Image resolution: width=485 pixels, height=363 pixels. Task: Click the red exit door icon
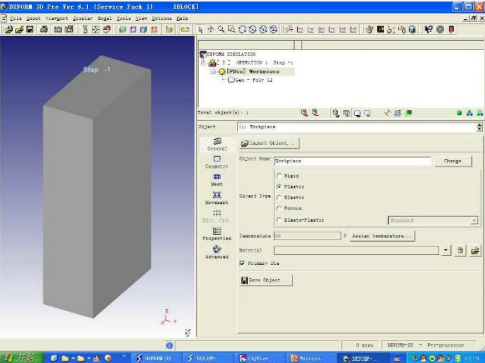click(451, 30)
